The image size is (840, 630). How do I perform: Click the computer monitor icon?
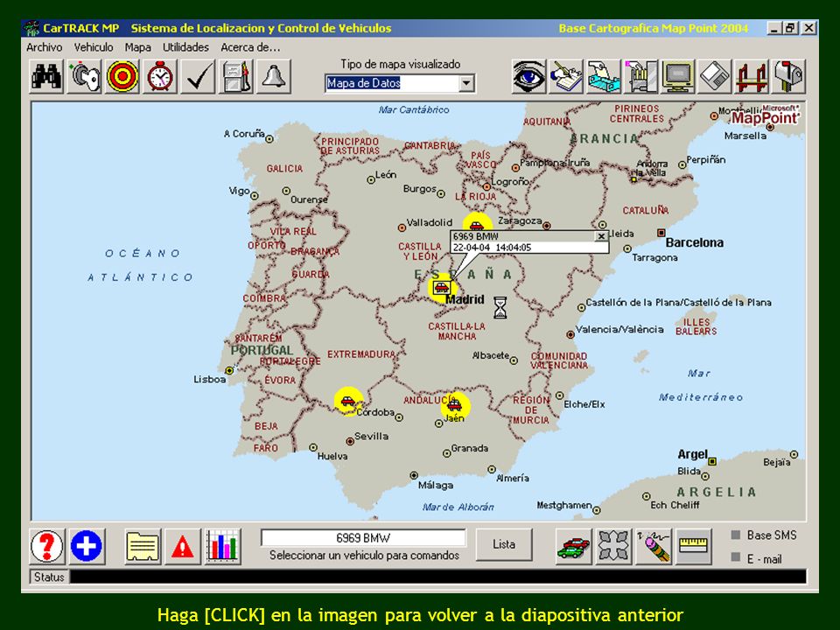coord(677,77)
